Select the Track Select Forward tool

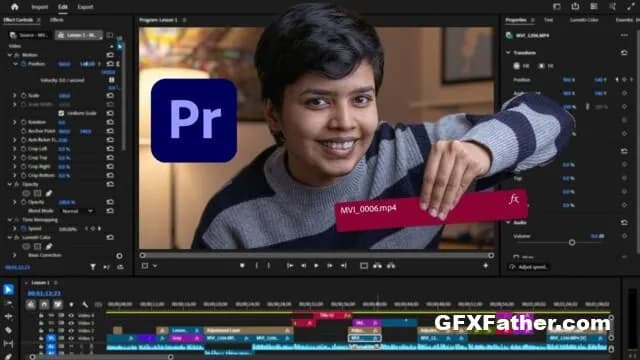[x=8, y=303]
